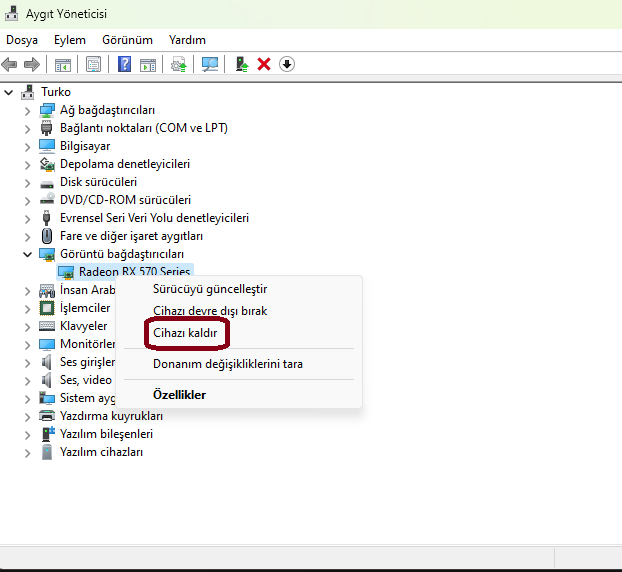The width and height of the screenshot is (622, 572).
Task: Expand Ağ bağdaştırıcıları category
Action: point(27,111)
